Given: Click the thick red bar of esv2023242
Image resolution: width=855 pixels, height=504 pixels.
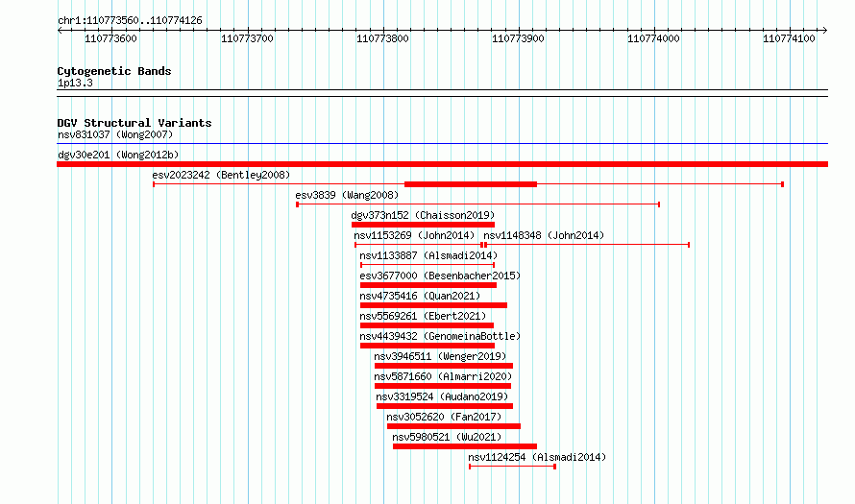Looking at the screenshot, I should click(x=471, y=184).
